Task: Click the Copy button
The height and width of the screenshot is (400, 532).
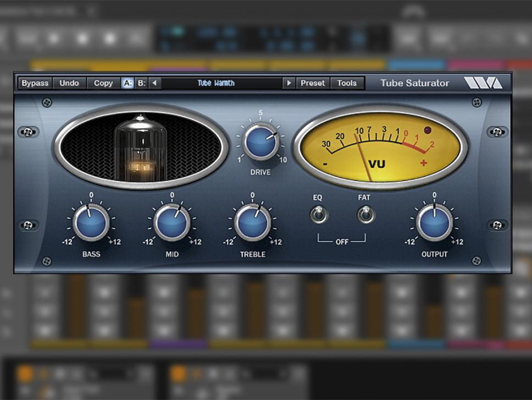Action: 103,83
